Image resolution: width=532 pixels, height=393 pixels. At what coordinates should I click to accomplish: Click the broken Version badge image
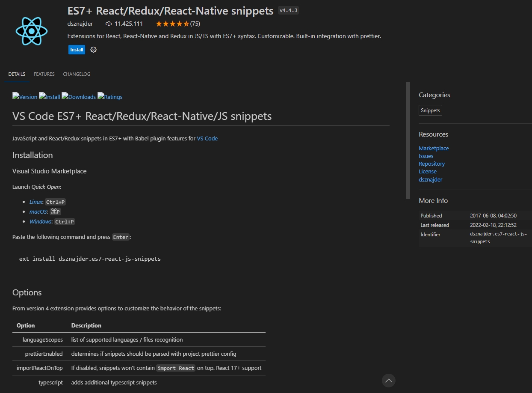point(25,97)
